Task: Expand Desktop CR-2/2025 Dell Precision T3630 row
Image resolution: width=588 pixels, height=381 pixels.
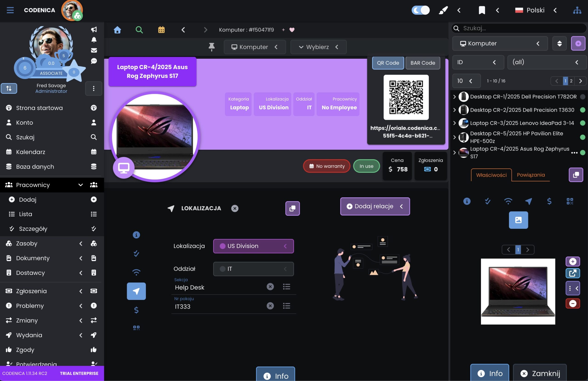Action: tap(454, 110)
